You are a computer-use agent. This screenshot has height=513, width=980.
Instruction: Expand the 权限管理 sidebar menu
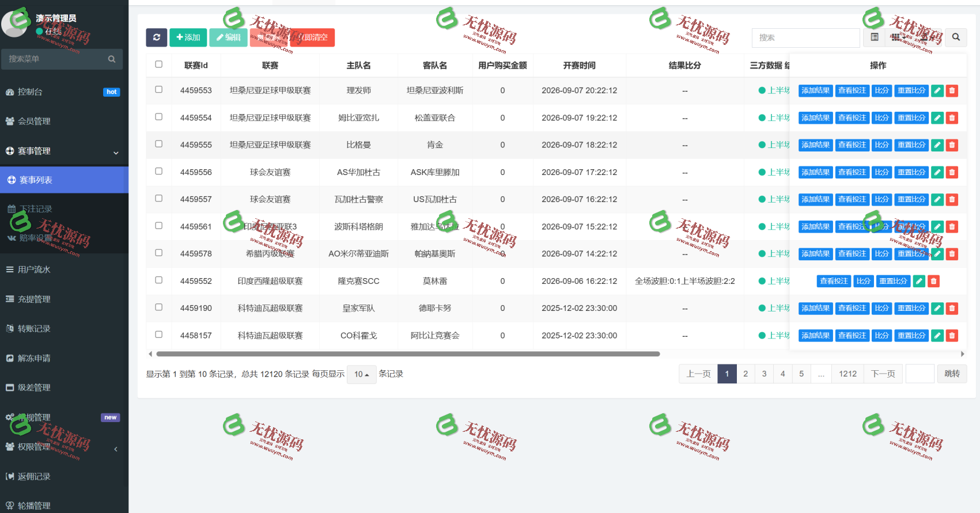point(64,447)
